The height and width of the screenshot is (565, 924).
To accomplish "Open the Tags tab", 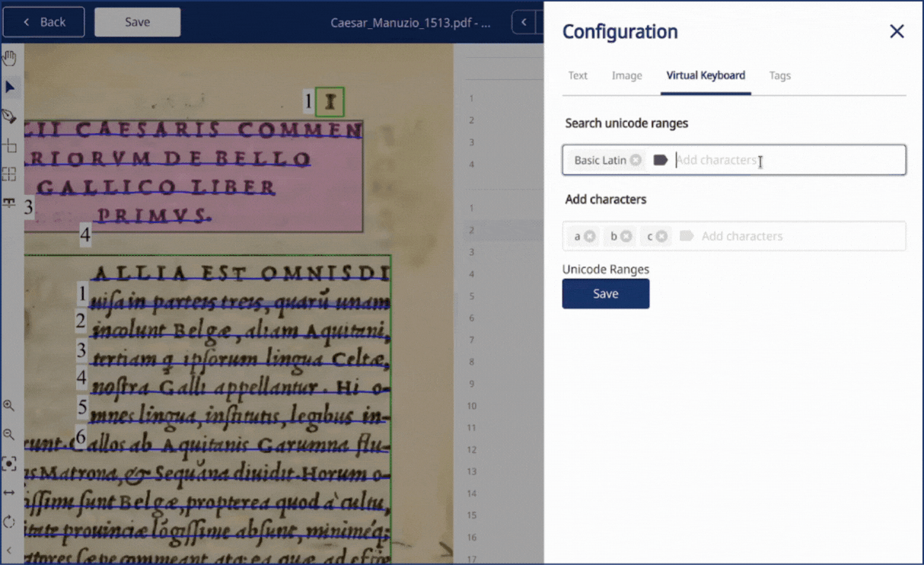I will tap(779, 75).
